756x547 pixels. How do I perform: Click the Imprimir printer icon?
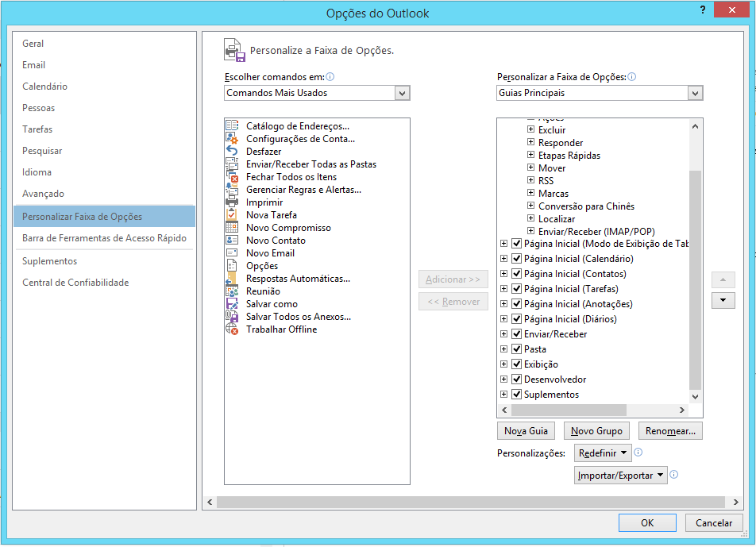point(232,202)
